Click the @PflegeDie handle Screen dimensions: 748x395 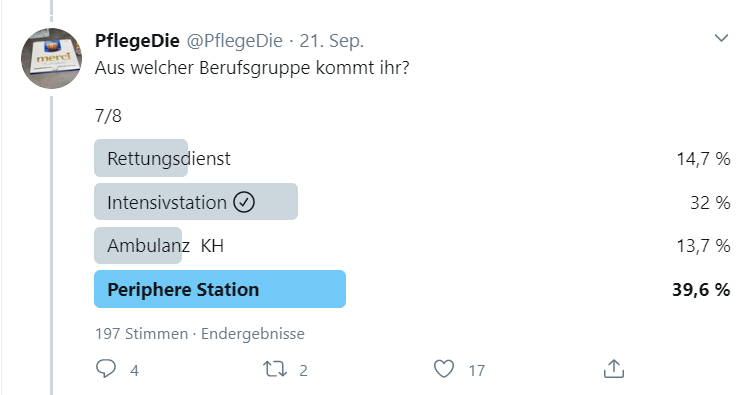[234, 41]
